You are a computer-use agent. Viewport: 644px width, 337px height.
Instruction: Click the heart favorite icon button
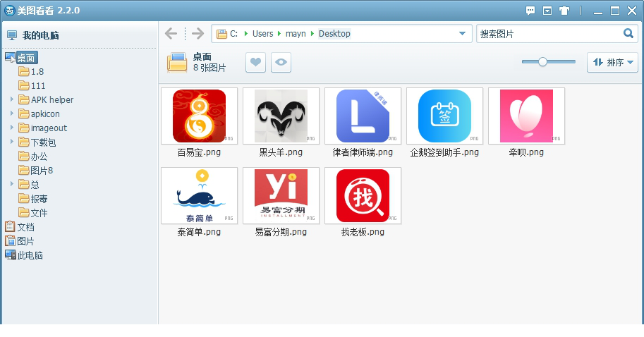(255, 63)
